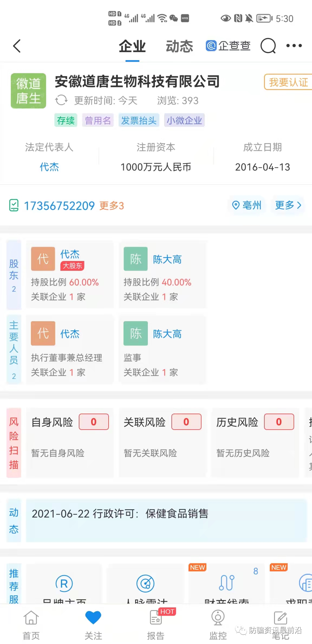Viewport: 312px width, 644px height.
Task: Tap the radar service icon
Action: (x=145, y=584)
